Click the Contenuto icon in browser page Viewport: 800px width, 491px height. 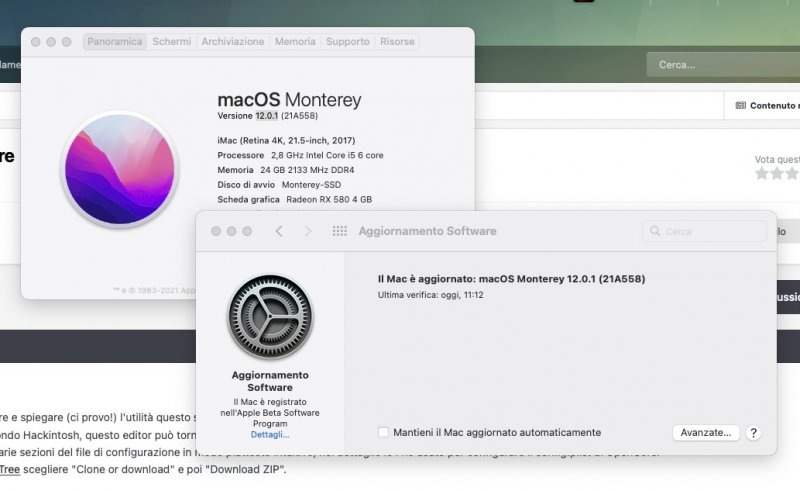click(x=741, y=106)
